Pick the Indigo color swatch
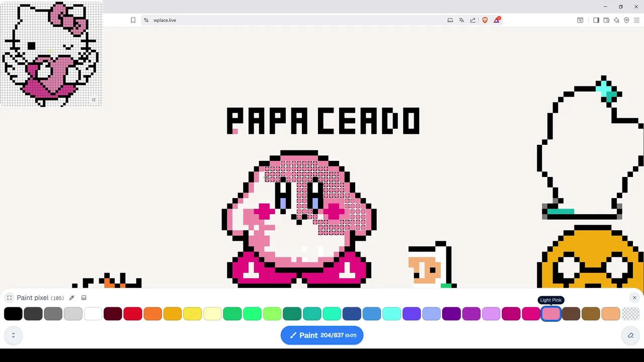This screenshot has height=362, width=644. 412,314
